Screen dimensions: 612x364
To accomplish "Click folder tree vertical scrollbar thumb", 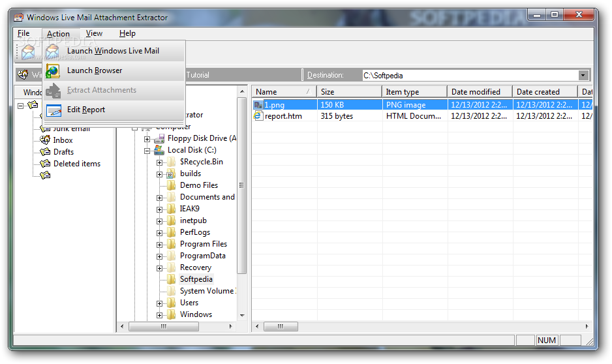I will [x=242, y=185].
